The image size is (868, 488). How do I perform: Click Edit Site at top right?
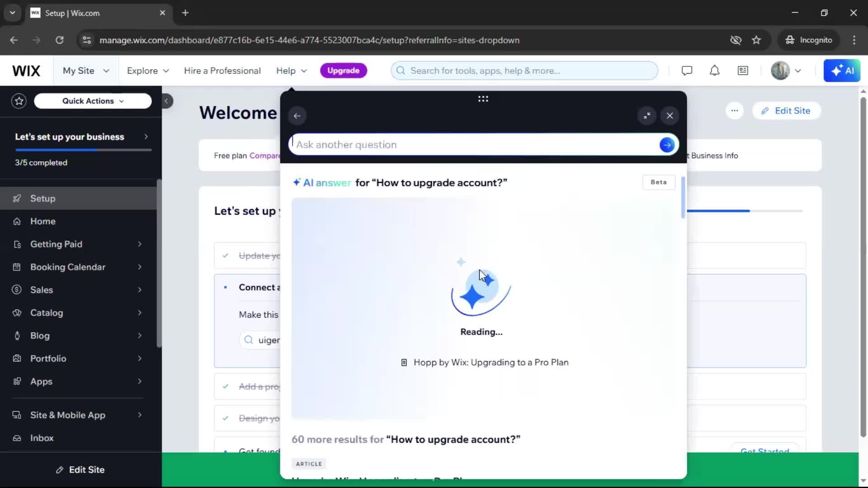786,111
